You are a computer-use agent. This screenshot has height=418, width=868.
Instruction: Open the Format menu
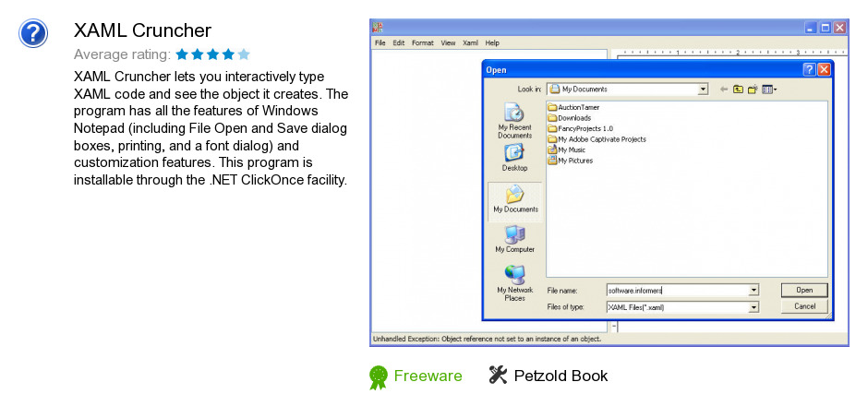pos(422,42)
